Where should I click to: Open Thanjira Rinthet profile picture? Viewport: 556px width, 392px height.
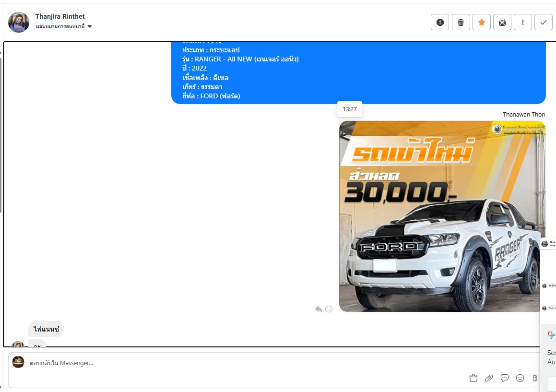(19, 22)
